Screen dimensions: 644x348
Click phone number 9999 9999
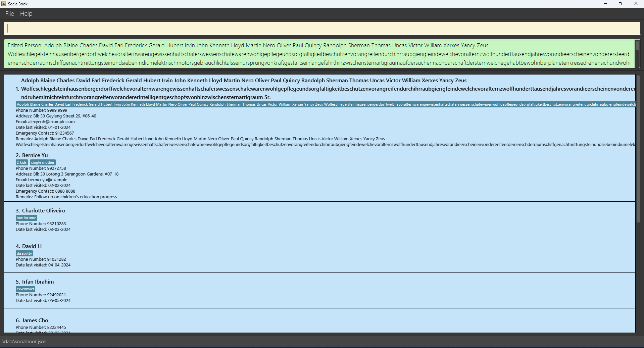pyautogui.click(x=42, y=110)
